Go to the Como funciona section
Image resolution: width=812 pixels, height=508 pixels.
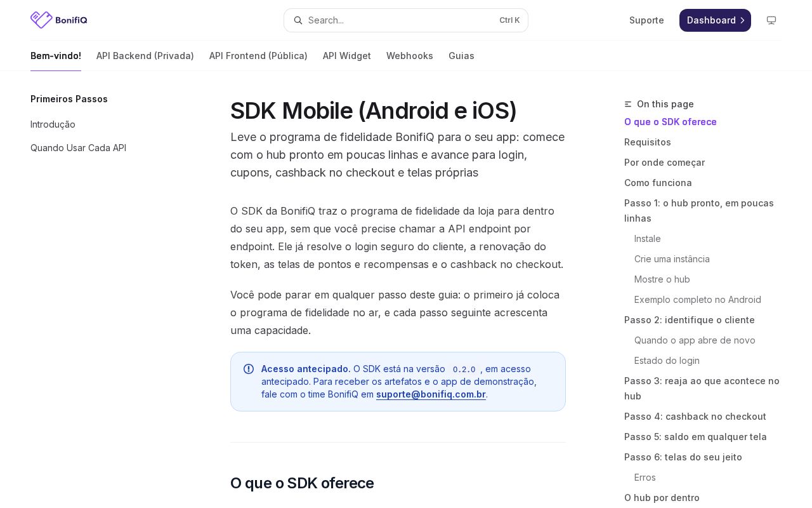658,183
